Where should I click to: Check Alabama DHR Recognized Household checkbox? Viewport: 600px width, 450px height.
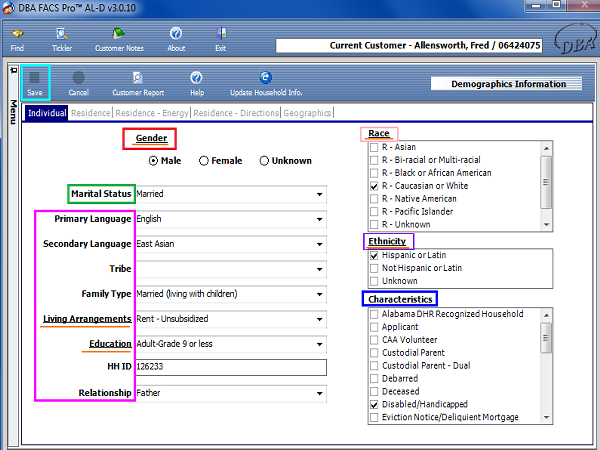click(x=374, y=314)
